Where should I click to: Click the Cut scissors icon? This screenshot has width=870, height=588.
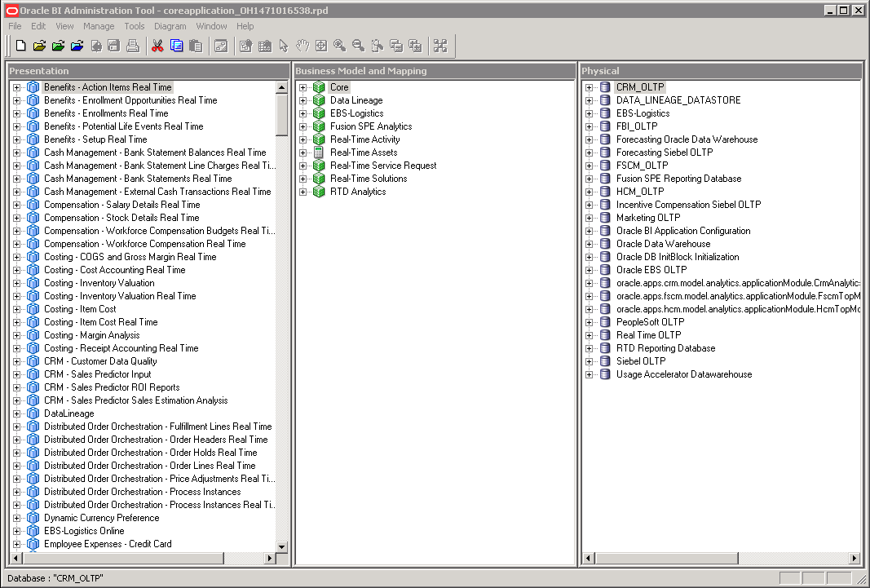point(157,46)
